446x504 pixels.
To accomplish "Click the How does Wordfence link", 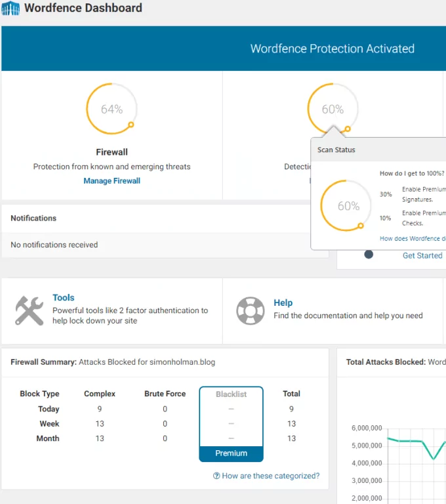I will [413, 239].
